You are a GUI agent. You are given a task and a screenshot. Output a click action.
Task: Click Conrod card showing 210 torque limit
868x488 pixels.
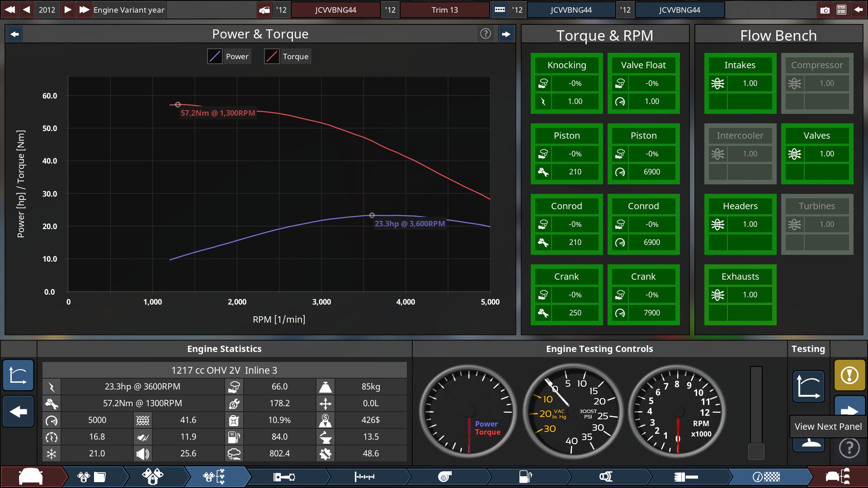click(x=566, y=224)
